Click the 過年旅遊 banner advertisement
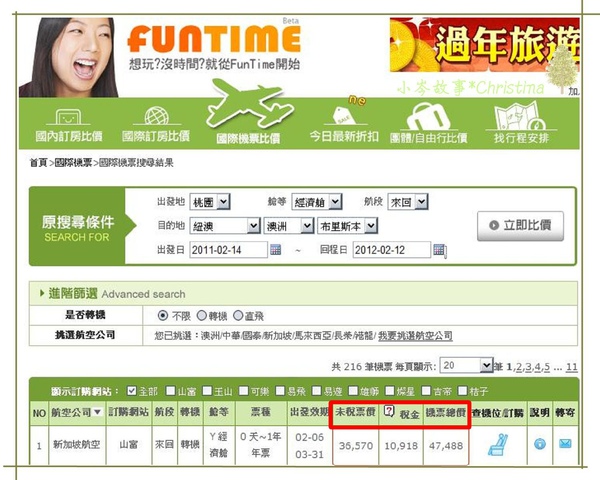The image size is (600, 480). coord(484,45)
